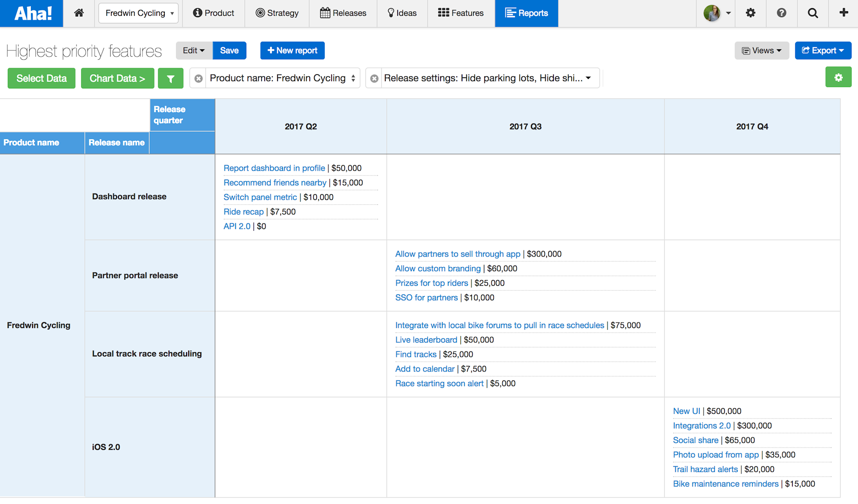Image resolution: width=858 pixels, height=504 pixels.
Task: Go to the home screen via house icon
Action: tap(79, 13)
